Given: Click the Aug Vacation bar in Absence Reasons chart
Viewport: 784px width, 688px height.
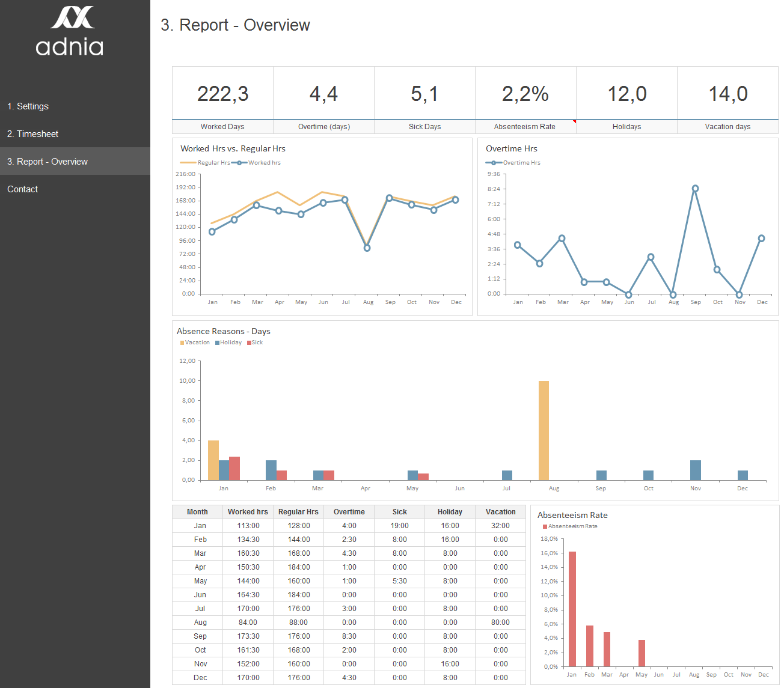Looking at the screenshot, I should tap(543, 430).
